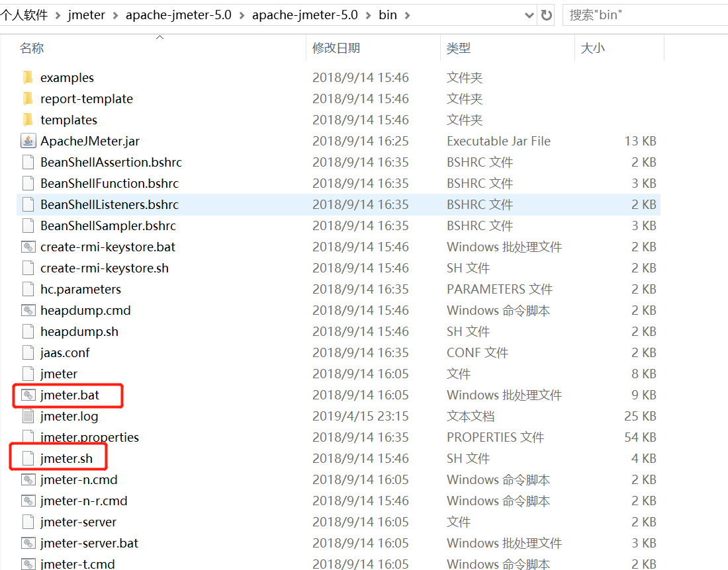Expand the chevron after 个人软件 breadcrumb
Image resolution: width=728 pixels, height=570 pixels.
58,15
